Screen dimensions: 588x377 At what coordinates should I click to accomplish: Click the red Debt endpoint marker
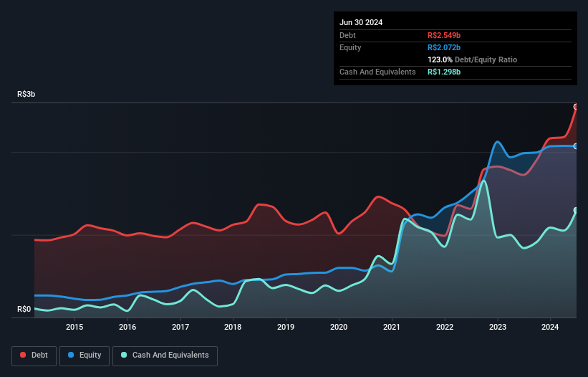pos(576,107)
